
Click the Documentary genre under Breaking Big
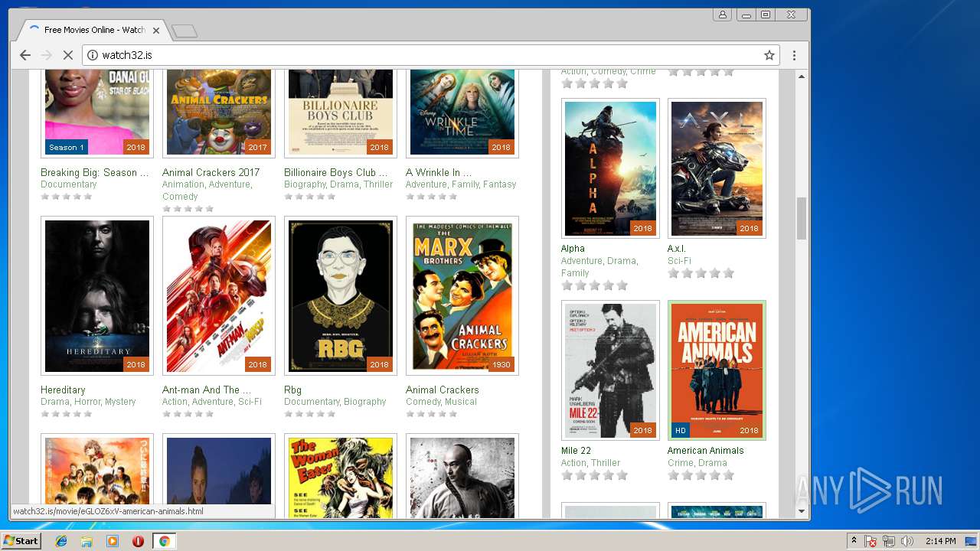69,184
